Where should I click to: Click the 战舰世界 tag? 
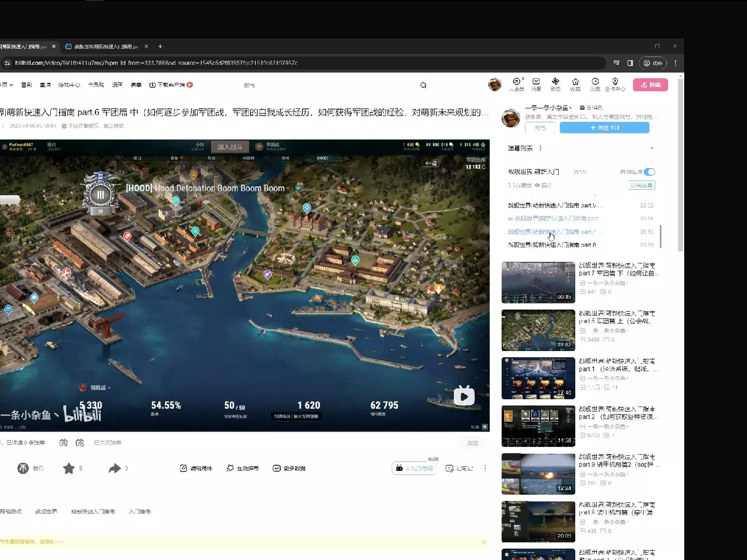point(46,512)
